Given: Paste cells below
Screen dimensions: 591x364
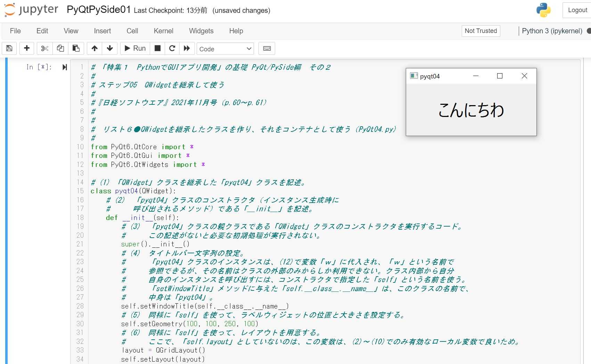Looking at the screenshot, I should (x=76, y=48).
